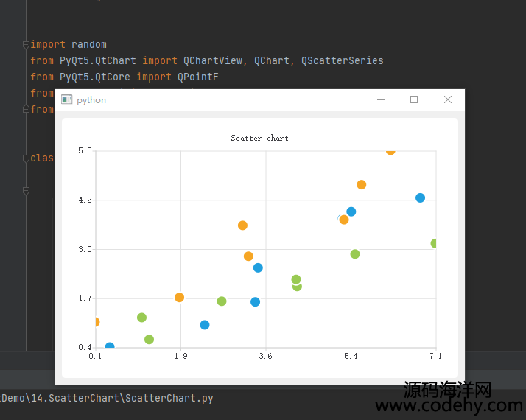
Task: Close the python scatter chart window
Action: (x=447, y=99)
